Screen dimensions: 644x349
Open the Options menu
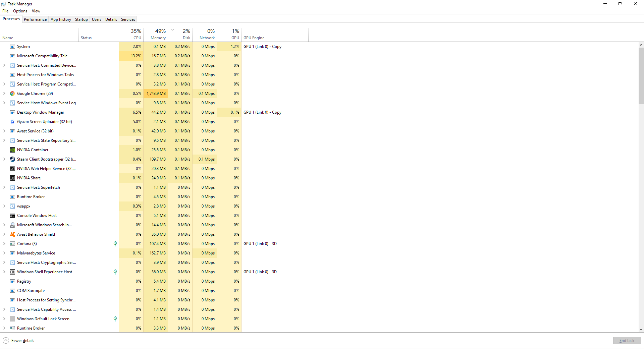click(20, 11)
